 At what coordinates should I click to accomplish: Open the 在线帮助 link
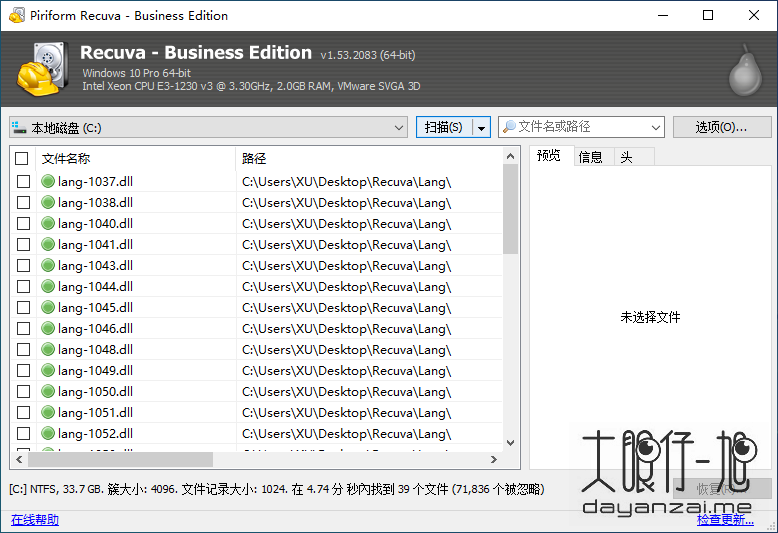(35, 520)
